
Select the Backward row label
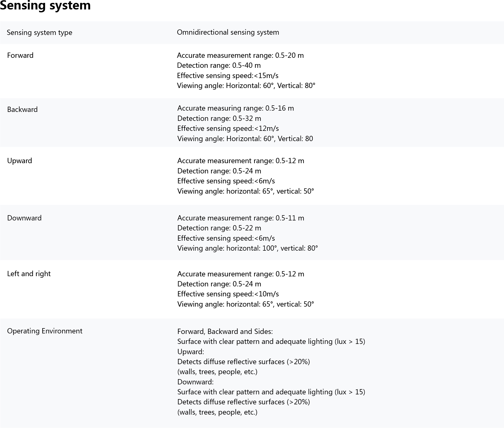pos(22,109)
